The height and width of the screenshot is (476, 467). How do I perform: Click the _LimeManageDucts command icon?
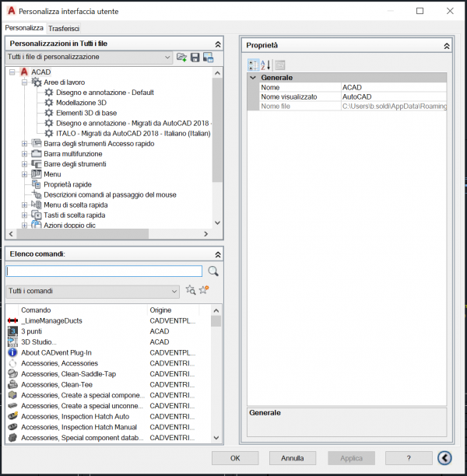click(x=12, y=320)
